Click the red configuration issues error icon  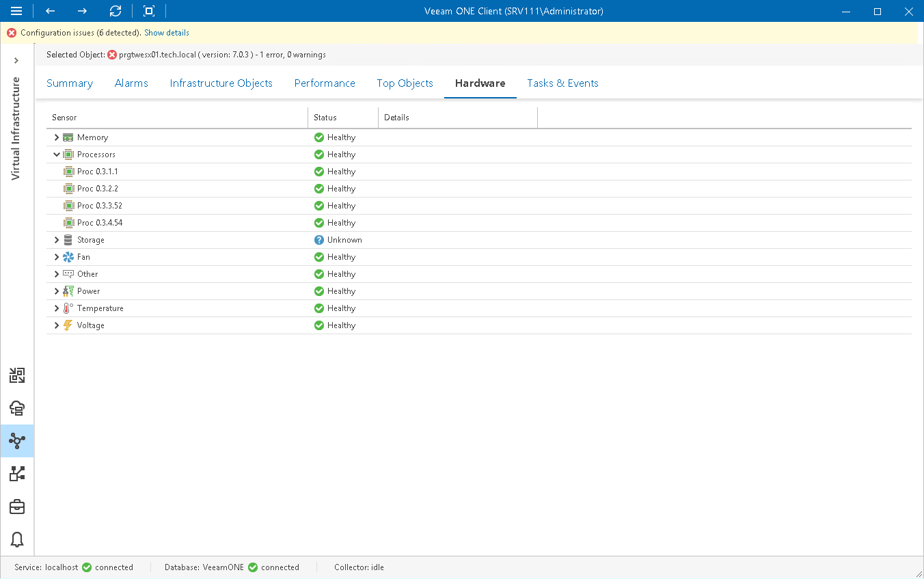pyautogui.click(x=12, y=33)
